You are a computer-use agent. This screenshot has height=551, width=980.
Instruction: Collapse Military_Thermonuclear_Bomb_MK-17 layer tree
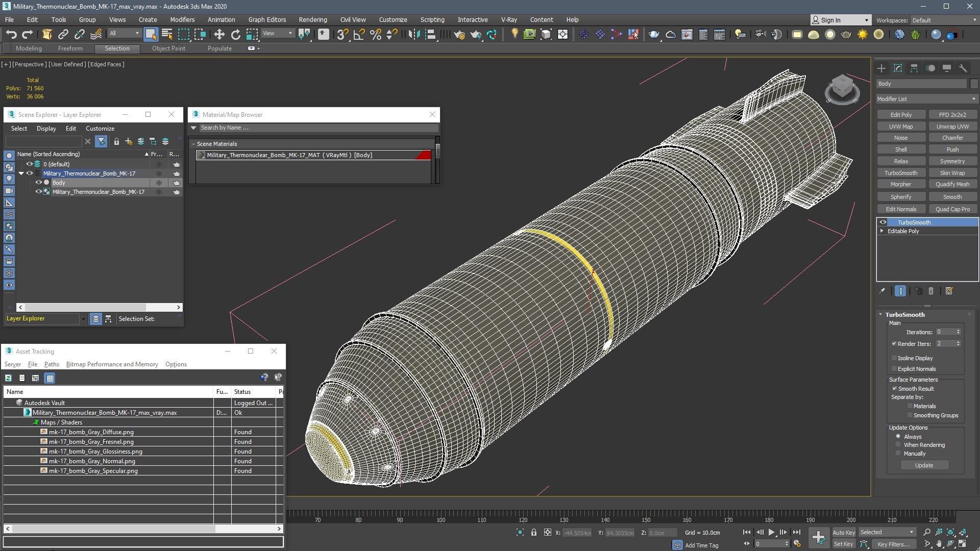(21, 173)
